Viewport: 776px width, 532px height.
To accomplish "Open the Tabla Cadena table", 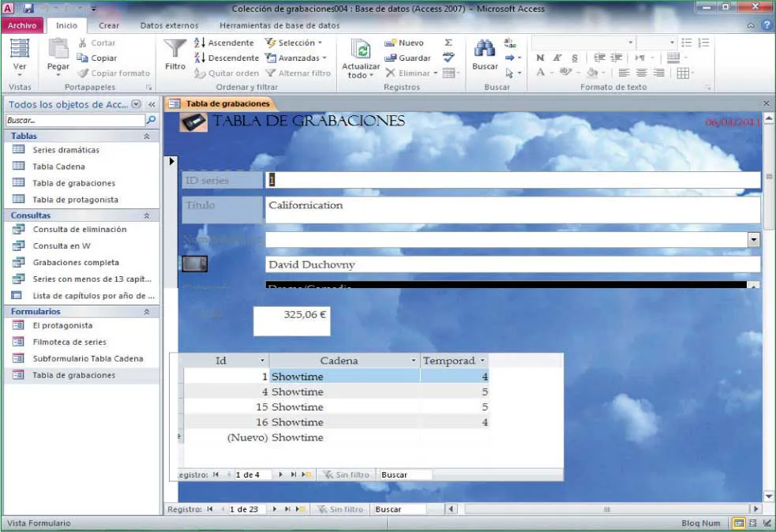I will 58,167.
